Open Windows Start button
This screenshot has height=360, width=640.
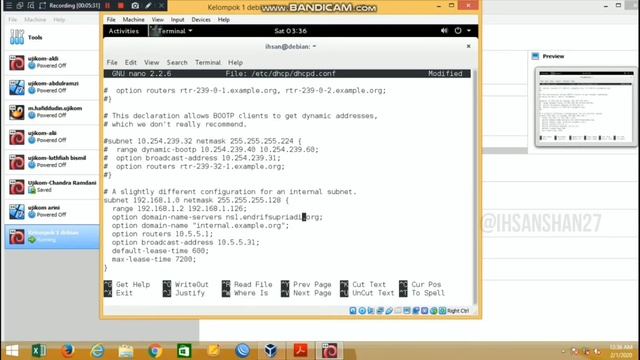(12, 351)
